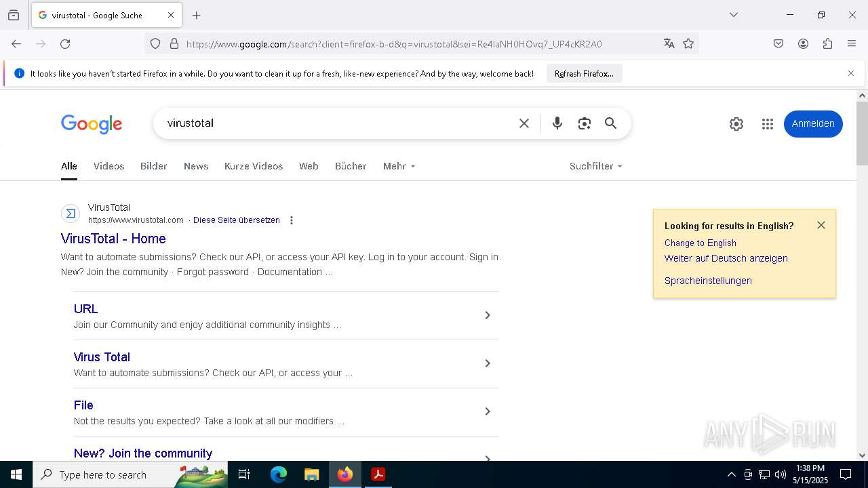Open Spracheinstellungen link

(x=708, y=281)
